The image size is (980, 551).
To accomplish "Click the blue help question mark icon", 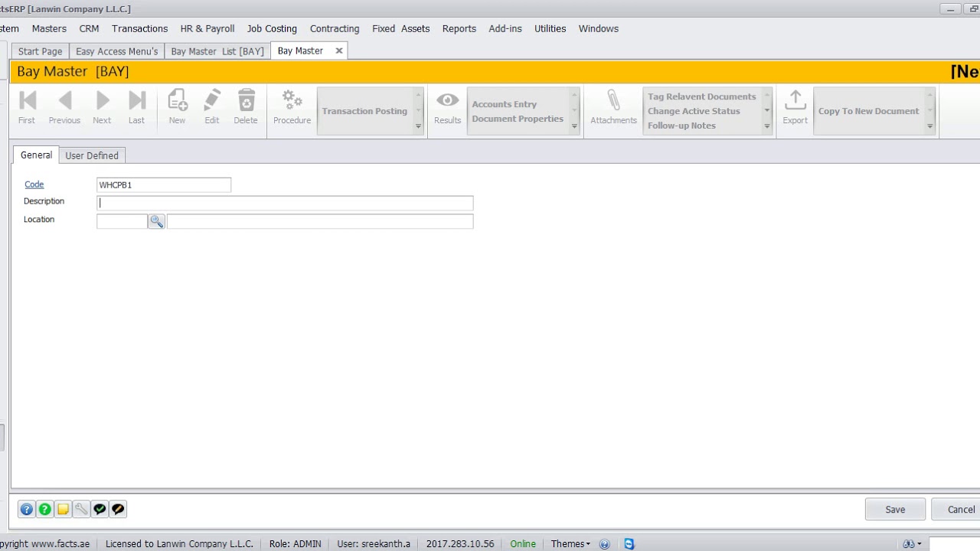I will pos(27,509).
